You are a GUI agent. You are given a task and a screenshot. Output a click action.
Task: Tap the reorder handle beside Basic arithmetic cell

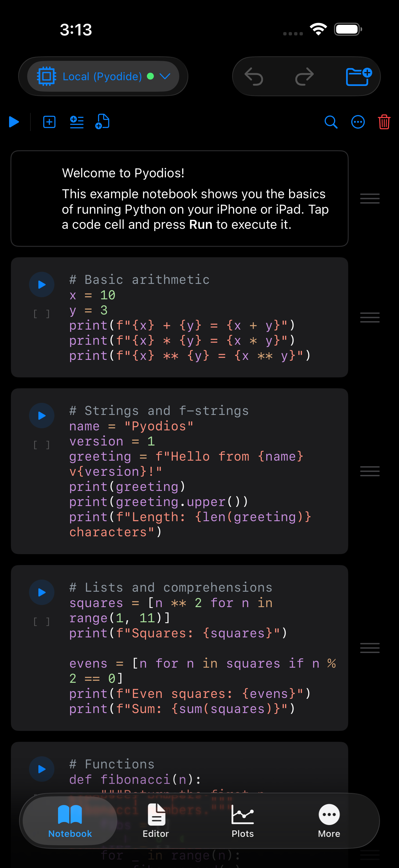coord(370,317)
